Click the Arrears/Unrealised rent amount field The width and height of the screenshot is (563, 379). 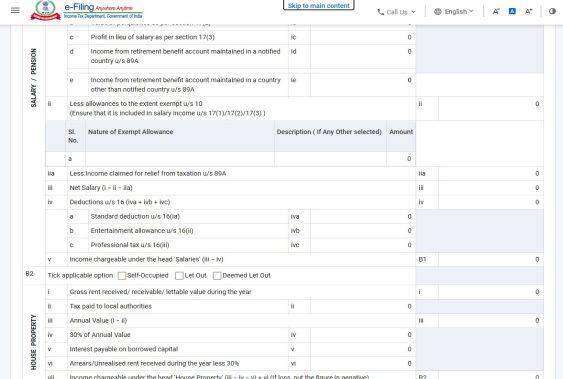click(363, 364)
